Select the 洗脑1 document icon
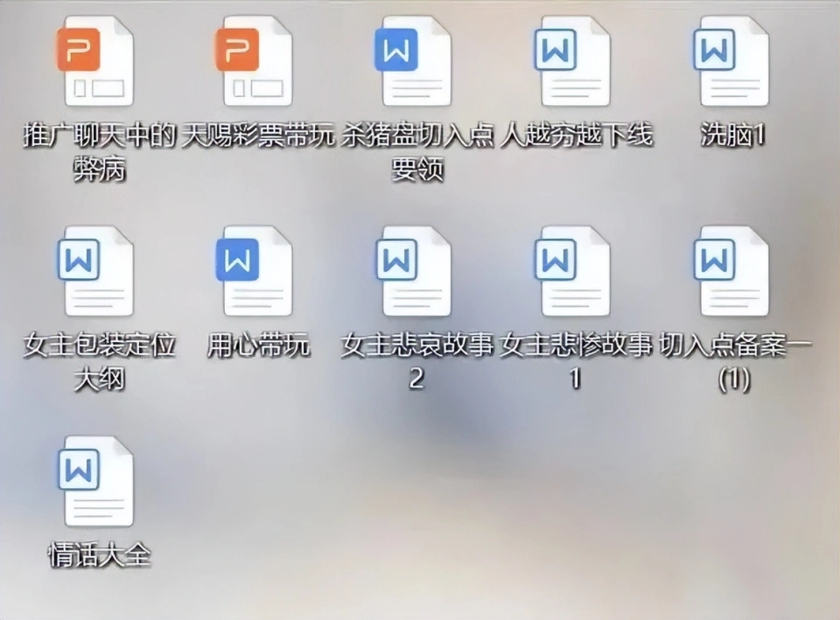This screenshot has width=840, height=620. coord(734,61)
